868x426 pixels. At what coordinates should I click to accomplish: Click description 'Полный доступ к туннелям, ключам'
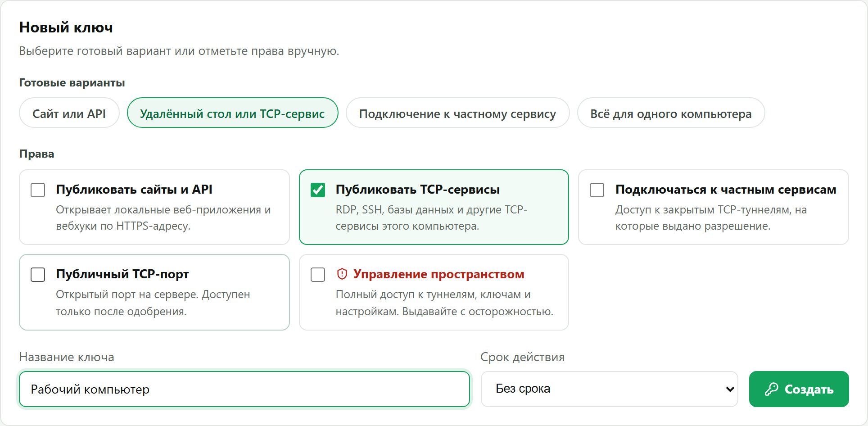pos(444,303)
